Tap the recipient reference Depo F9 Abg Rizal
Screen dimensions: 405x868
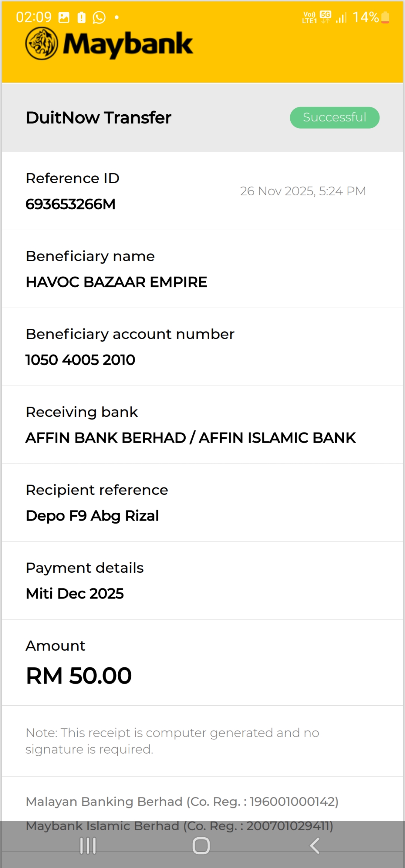(92, 516)
